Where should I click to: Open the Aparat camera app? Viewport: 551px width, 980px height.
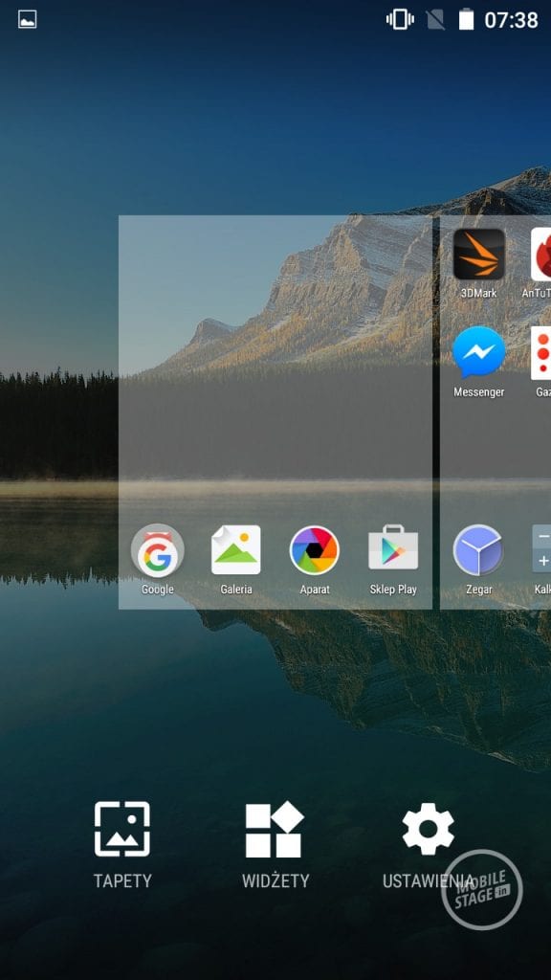[x=314, y=550]
